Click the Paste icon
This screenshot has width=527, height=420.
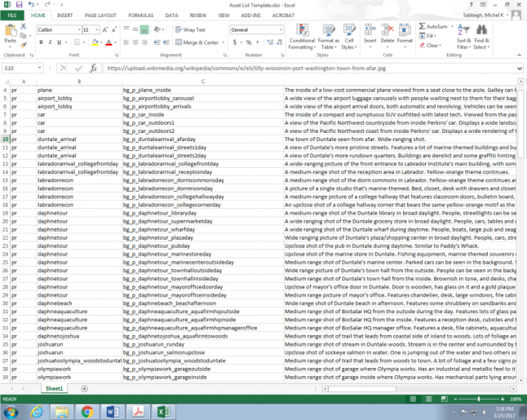pos(10,32)
